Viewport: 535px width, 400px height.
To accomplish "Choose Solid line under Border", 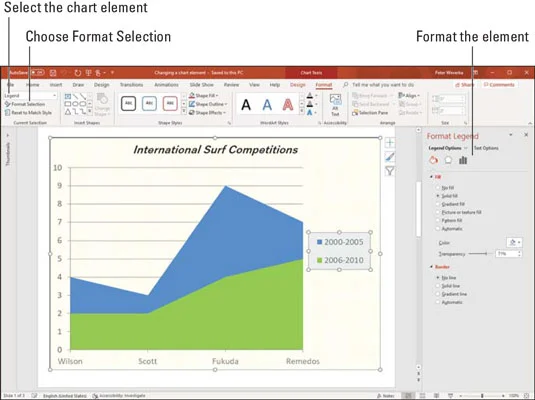I will (448, 286).
